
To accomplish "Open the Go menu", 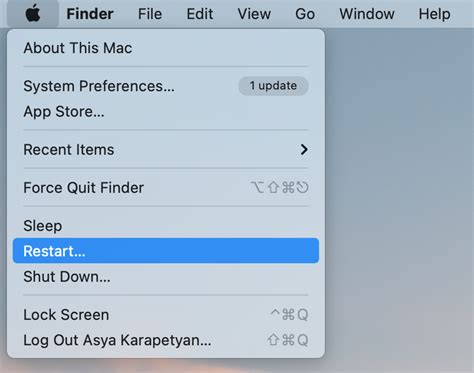I will point(305,14).
